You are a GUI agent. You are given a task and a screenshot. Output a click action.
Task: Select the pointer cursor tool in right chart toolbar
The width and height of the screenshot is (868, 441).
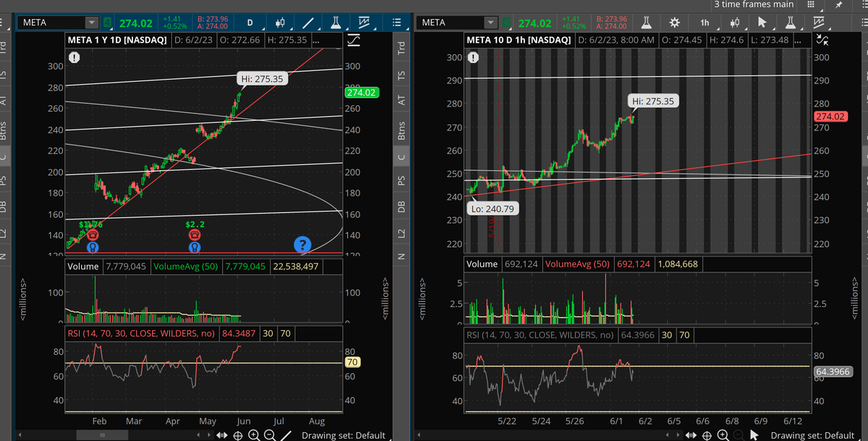tap(762, 22)
